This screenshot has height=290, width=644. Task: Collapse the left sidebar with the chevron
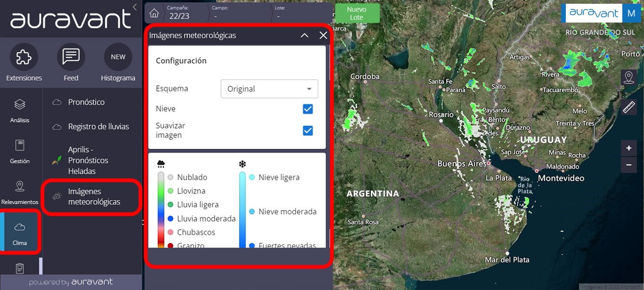[135, 7]
